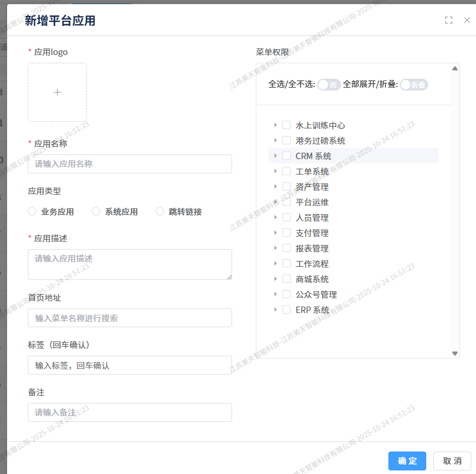
Task: Focus the 应用名称 input field
Action: [130, 164]
